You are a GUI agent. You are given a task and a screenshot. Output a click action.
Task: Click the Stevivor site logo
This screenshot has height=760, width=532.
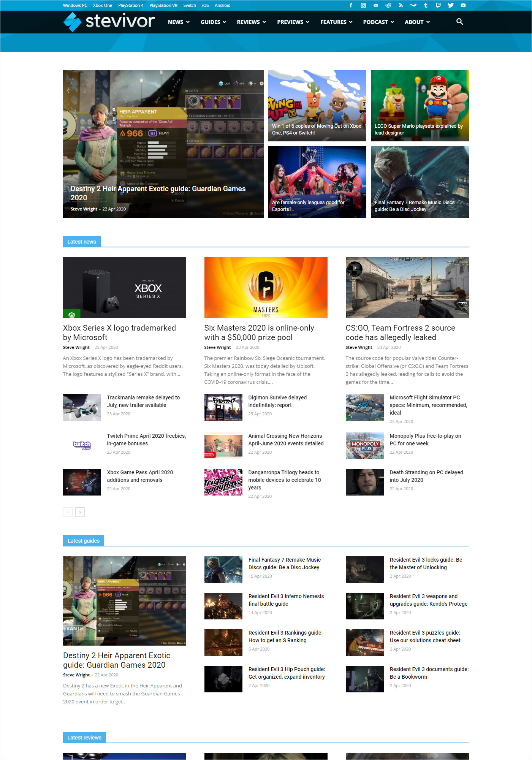pyautogui.click(x=109, y=22)
